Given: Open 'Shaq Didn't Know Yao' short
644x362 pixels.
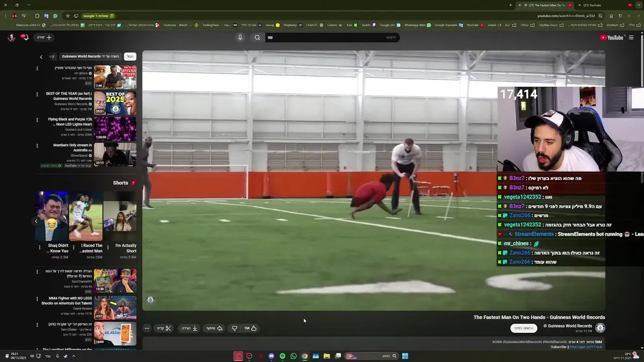Looking at the screenshot, I should pyautogui.click(x=51, y=216).
